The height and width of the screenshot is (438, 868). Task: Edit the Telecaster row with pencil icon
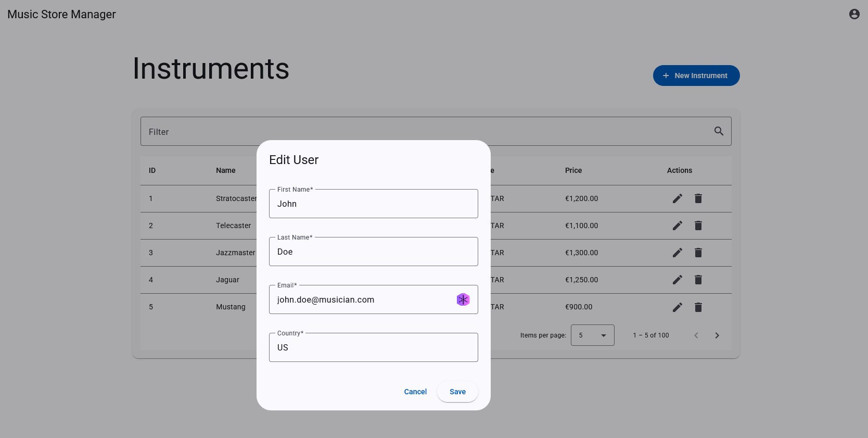677,226
